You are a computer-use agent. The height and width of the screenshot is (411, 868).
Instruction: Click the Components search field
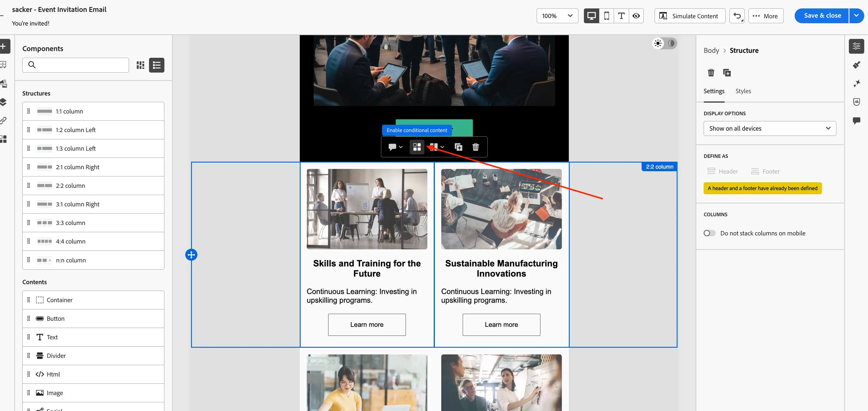[75, 65]
